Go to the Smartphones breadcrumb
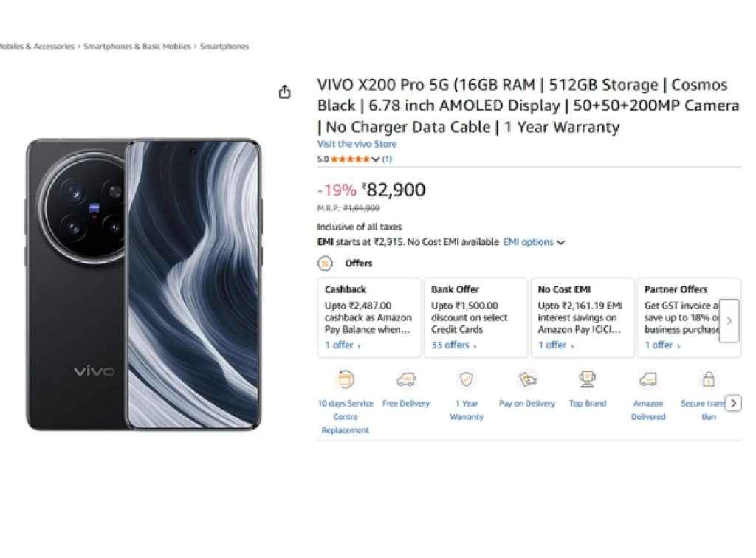This screenshot has width=756, height=558. click(224, 46)
